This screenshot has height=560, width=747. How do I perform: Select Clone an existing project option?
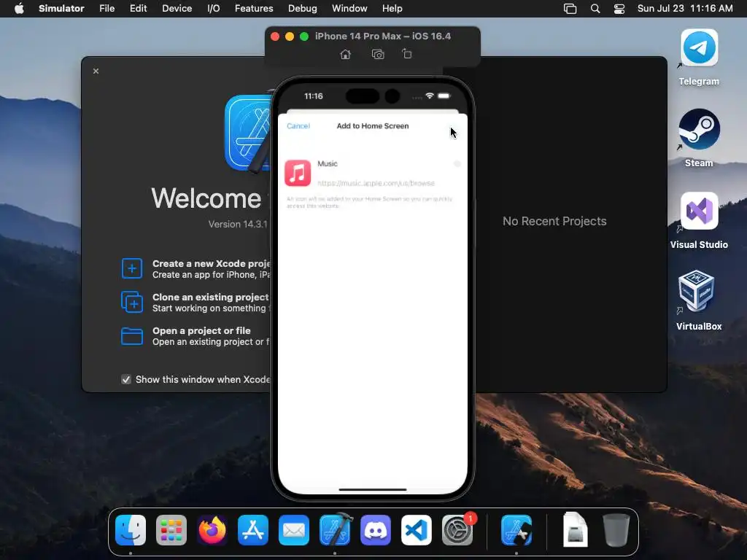click(211, 303)
